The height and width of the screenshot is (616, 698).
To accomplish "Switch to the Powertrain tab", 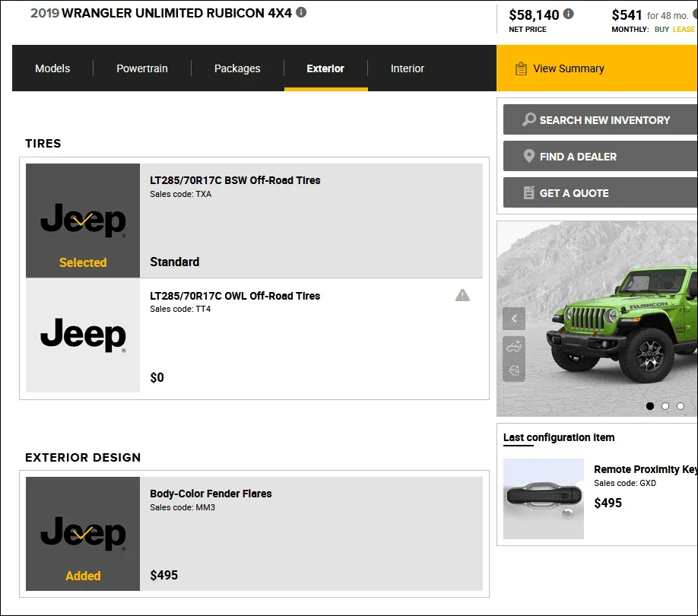I will [142, 68].
